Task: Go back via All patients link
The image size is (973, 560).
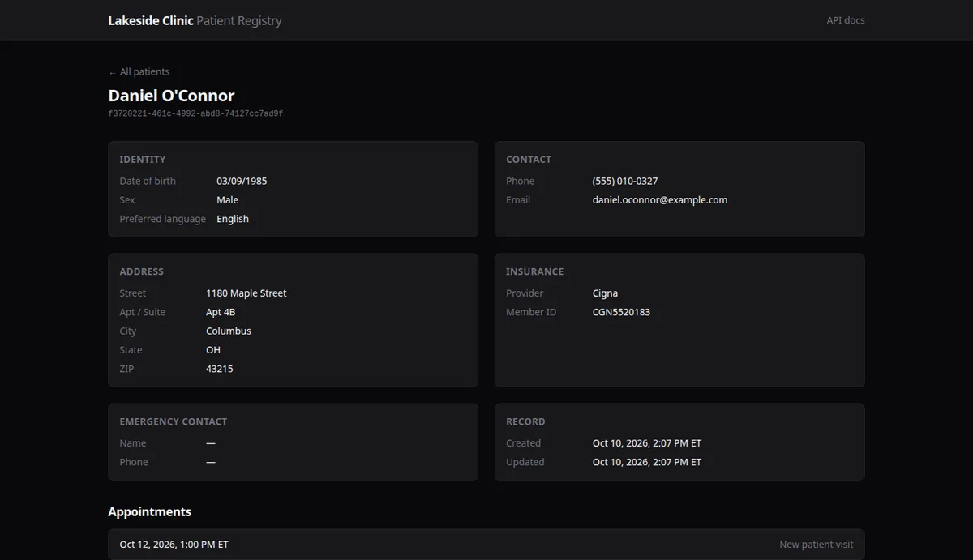Action: 139,71
